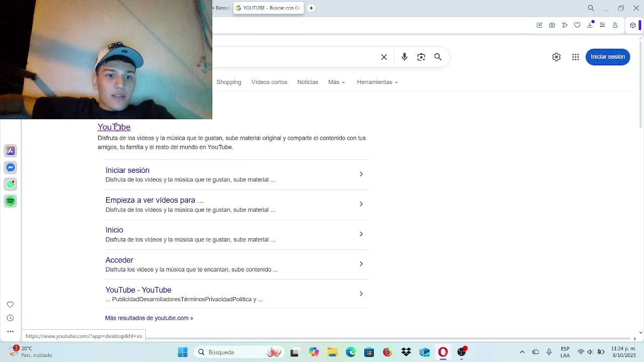Open sidebar heart bookmarks icon
Viewport: 644px width, 362px height.
pos(10,305)
